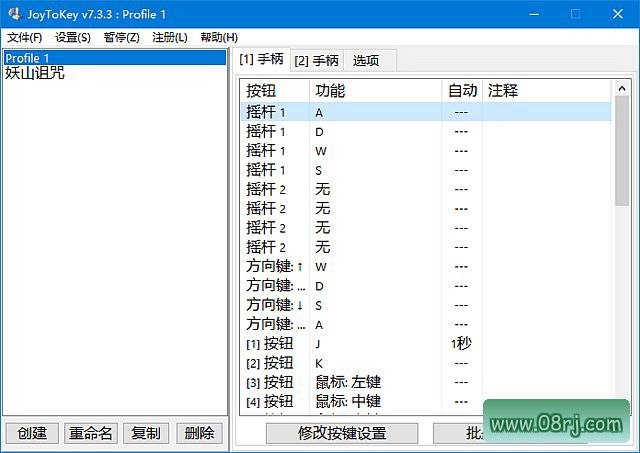
Task: Switch to the [2] 手柄 tab
Action: [316, 61]
